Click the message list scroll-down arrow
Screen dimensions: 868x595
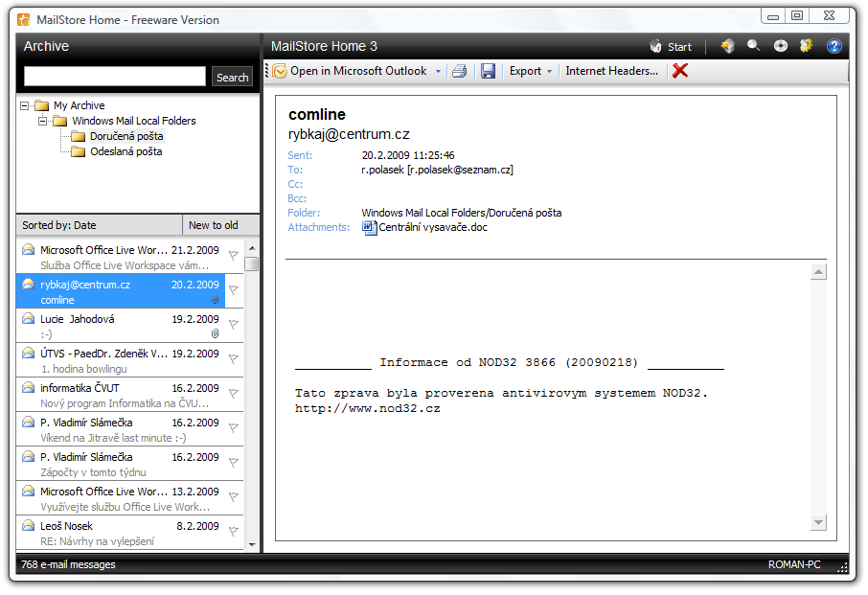tap(252, 544)
